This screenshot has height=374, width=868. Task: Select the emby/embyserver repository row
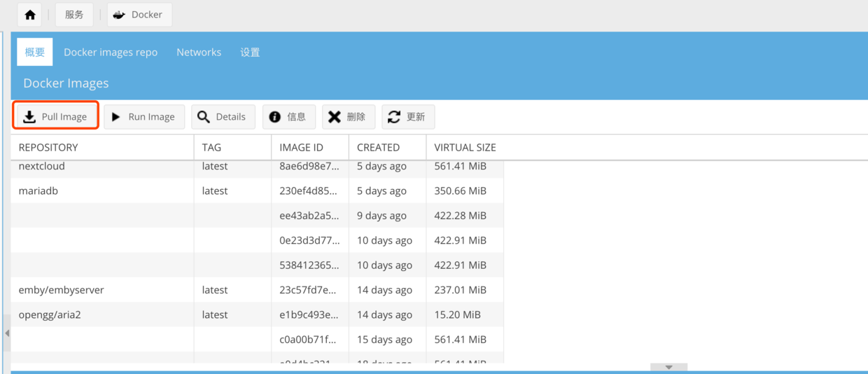(x=257, y=290)
